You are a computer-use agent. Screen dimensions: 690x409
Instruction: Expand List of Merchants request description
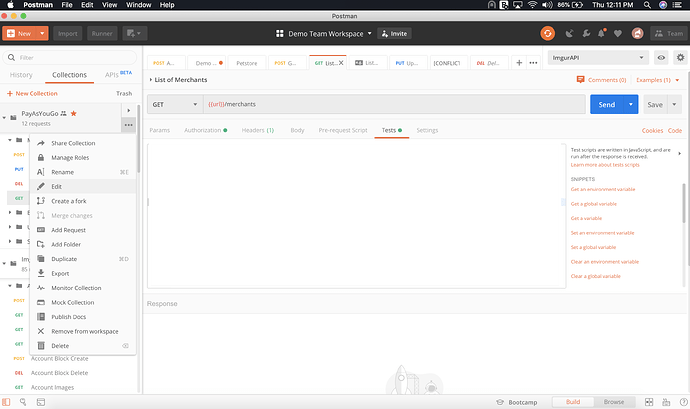point(150,80)
